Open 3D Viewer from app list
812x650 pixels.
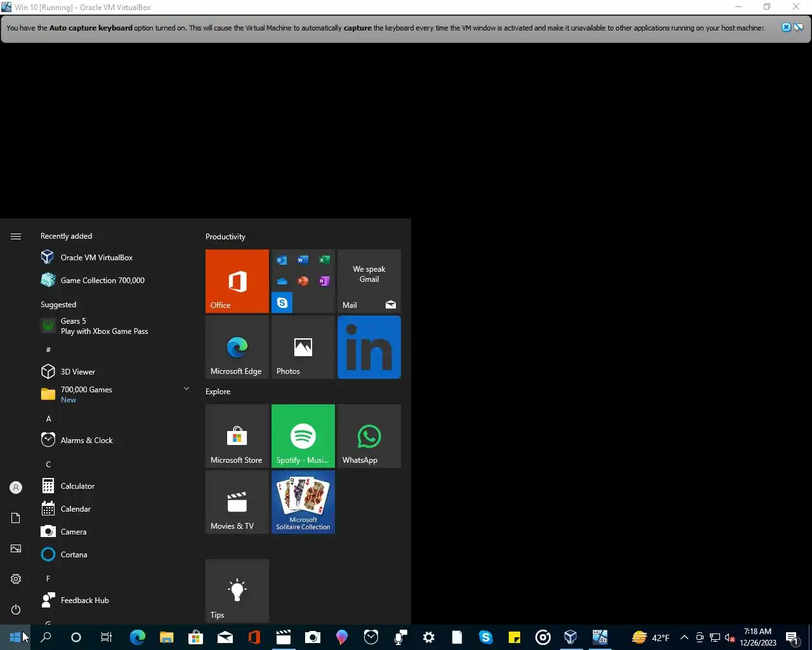point(117,371)
